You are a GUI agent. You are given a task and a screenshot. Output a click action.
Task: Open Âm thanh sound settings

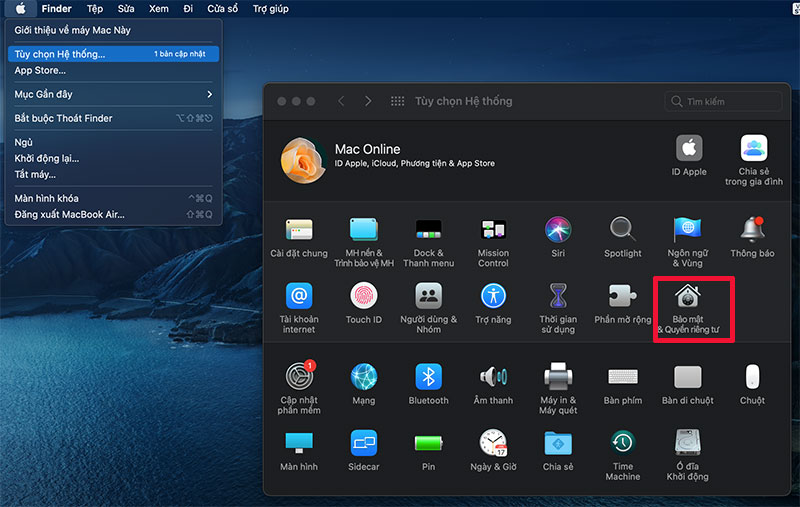(493, 384)
